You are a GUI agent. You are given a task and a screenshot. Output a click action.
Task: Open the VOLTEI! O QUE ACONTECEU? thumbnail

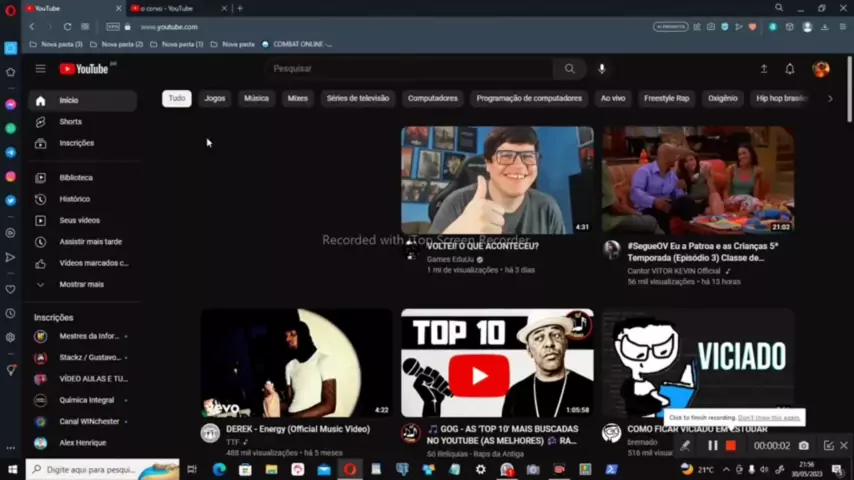click(497, 180)
